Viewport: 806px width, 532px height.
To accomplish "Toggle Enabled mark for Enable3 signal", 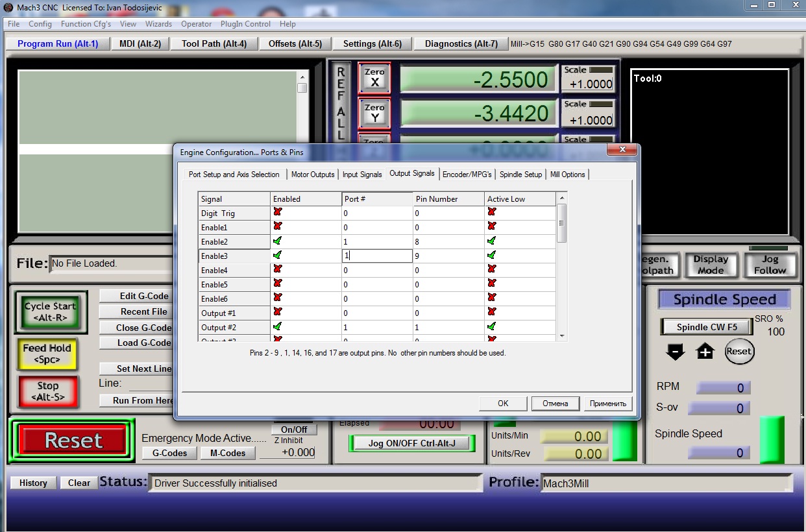I will [278, 255].
